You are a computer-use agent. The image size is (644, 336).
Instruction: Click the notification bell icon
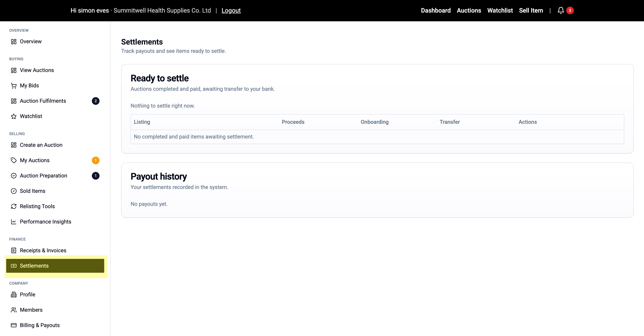(x=560, y=10)
